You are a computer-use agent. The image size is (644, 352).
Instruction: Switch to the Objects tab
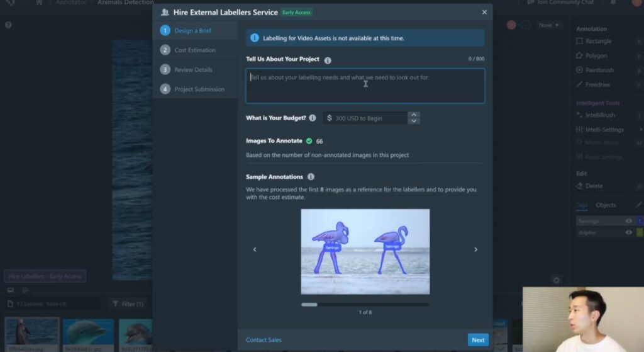tap(606, 205)
